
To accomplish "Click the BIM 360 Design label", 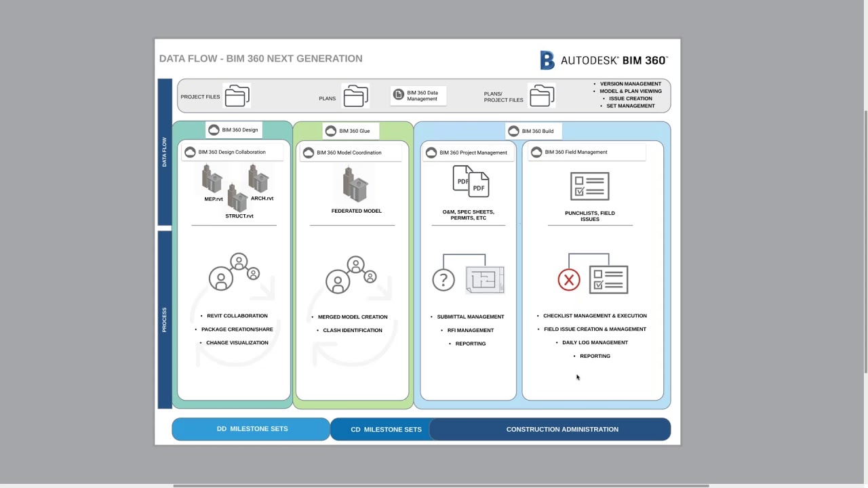I will click(x=240, y=130).
